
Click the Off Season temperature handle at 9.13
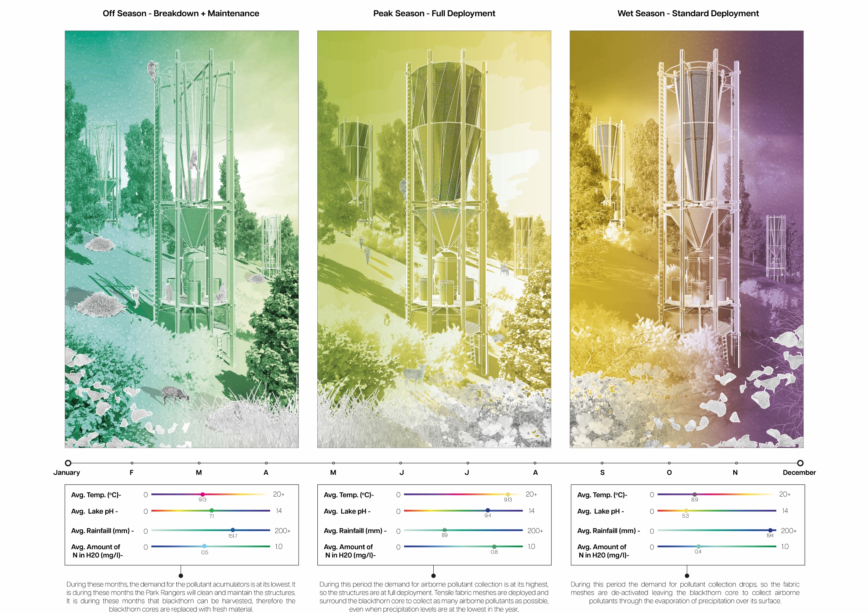pyautogui.click(x=203, y=494)
